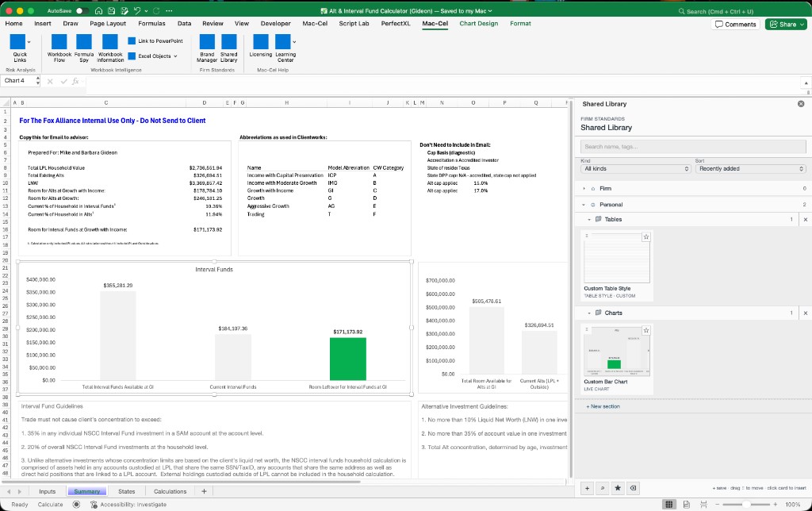
Task: Open the Kind 'All kinds' dropdown
Action: (636, 169)
